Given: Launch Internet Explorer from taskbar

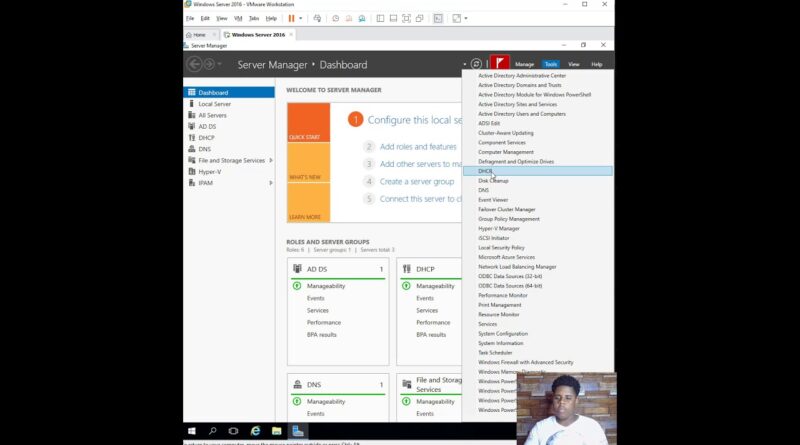Looking at the screenshot, I should pos(255,431).
